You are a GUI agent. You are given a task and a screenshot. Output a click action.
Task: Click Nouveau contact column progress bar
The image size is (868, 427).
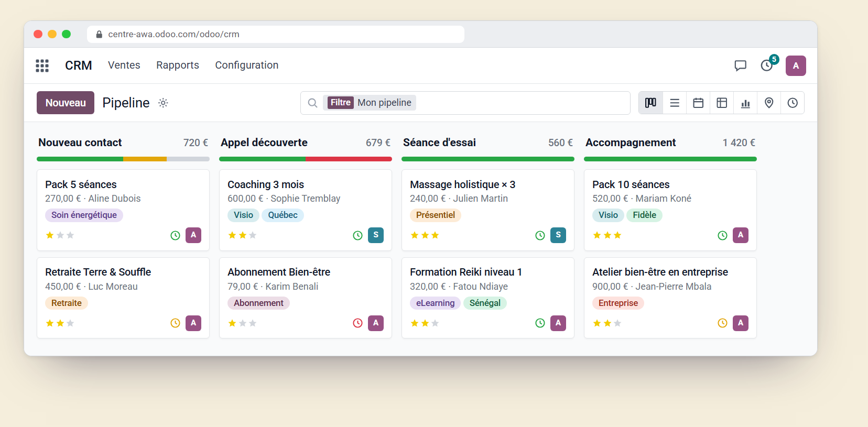[x=123, y=159]
